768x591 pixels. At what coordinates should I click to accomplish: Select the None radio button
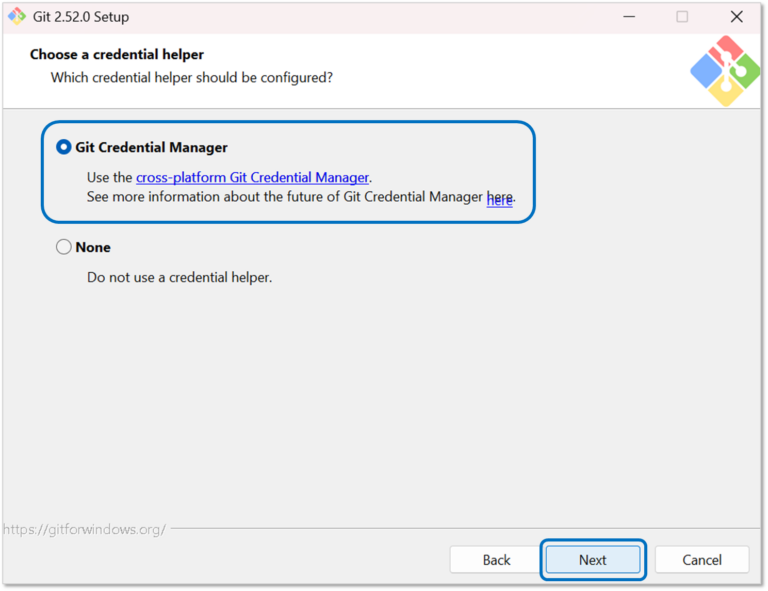(64, 247)
